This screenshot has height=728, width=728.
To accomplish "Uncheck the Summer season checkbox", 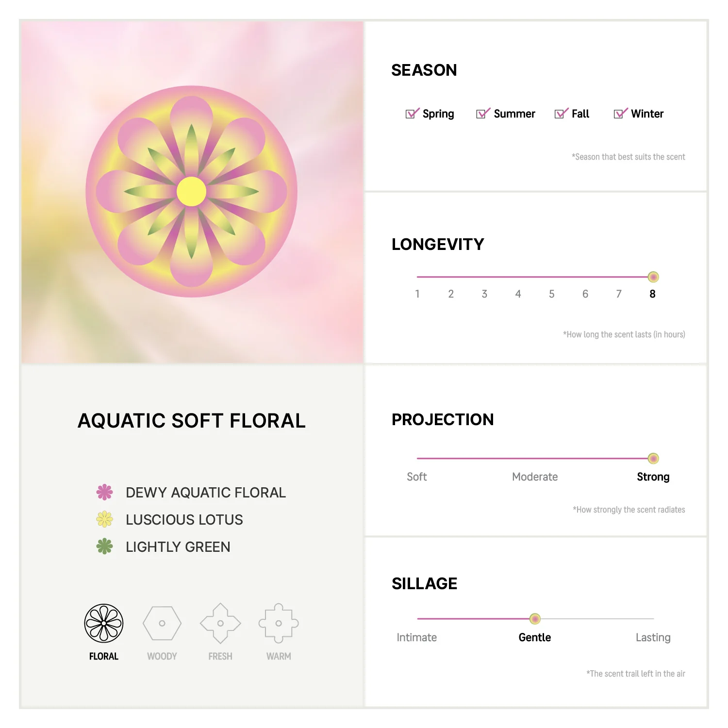I will 483,113.
